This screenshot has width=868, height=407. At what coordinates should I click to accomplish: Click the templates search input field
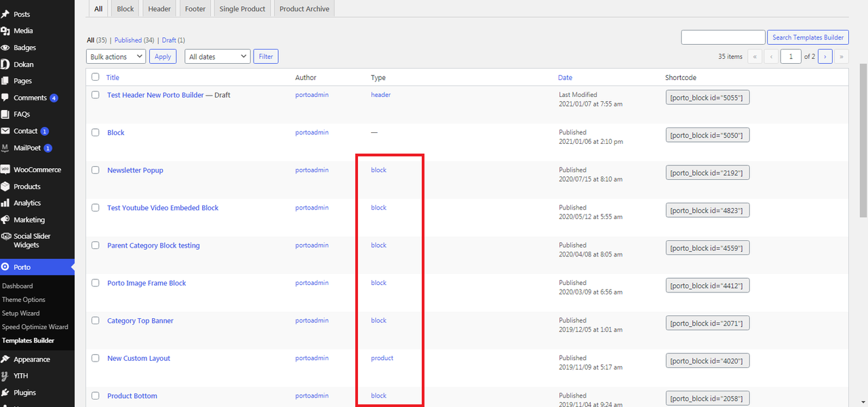click(x=723, y=37)
